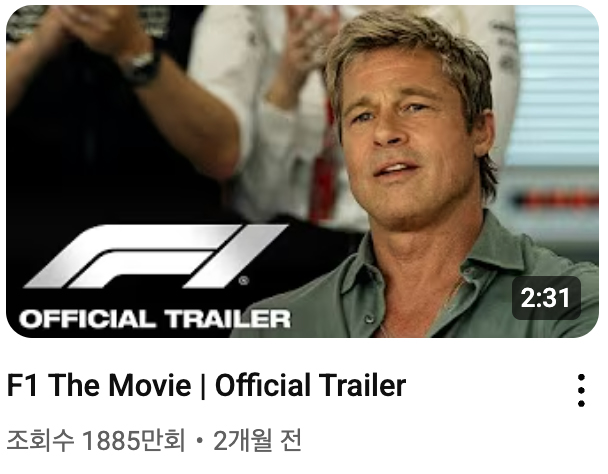The image size is (608, 474).
Task: Open the three-dot video options menu
Action: 581,390
